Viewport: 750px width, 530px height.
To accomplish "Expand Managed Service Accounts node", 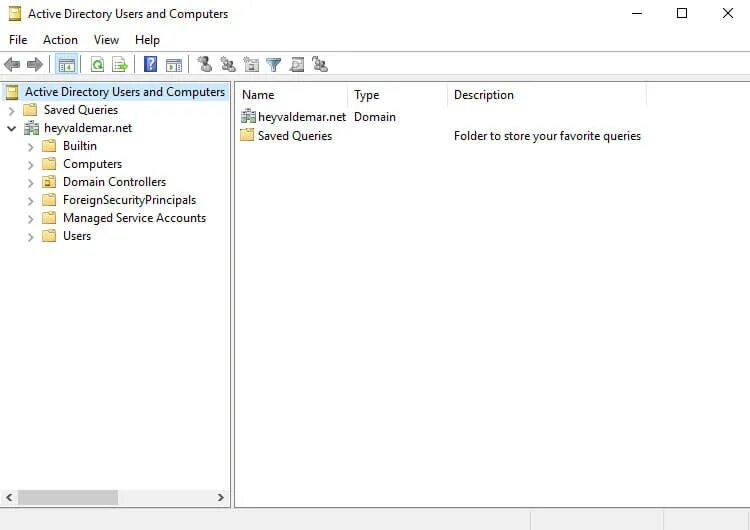I will (x=31, y=219).
